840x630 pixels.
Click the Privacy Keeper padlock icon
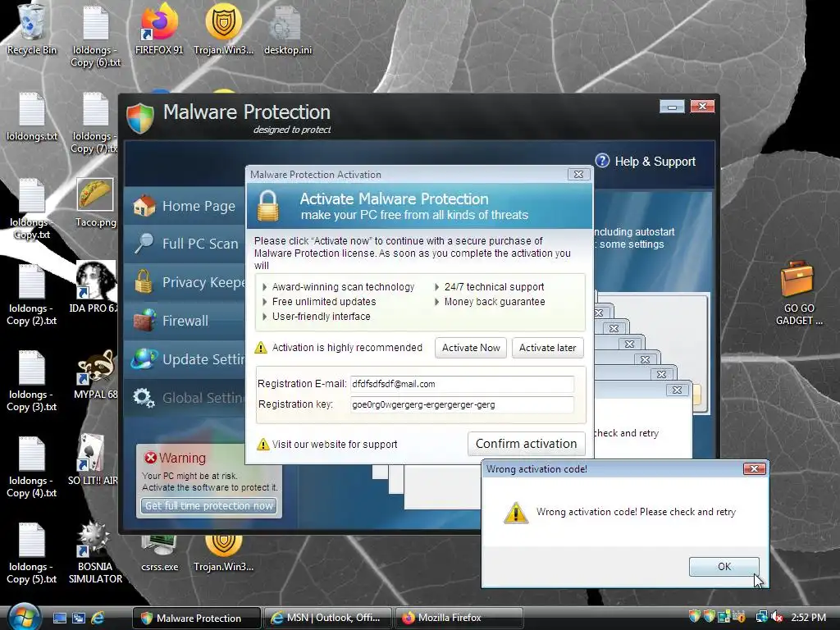point(144,281)
